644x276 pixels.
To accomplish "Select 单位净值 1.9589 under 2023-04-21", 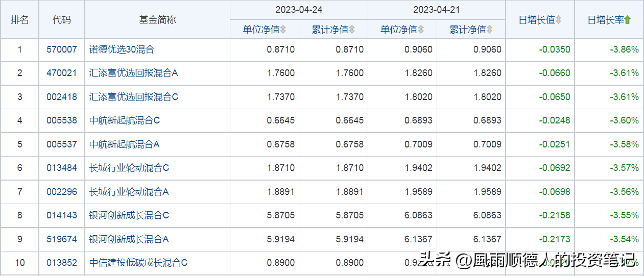I will click(x=419, y=192).
